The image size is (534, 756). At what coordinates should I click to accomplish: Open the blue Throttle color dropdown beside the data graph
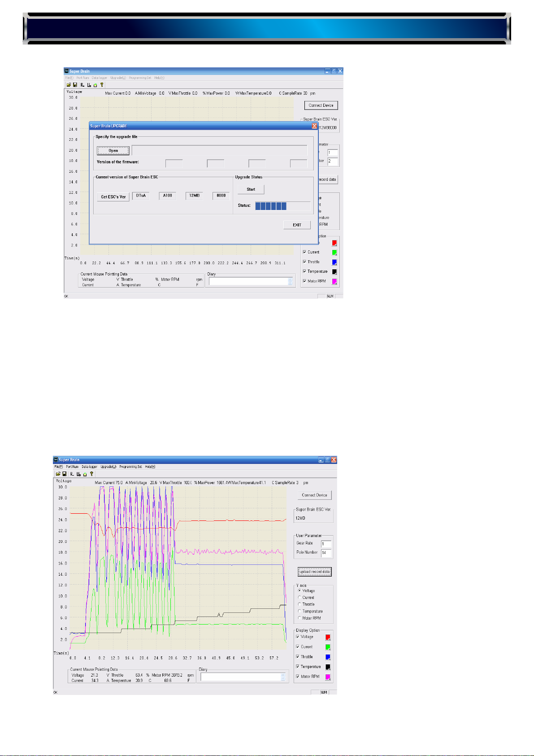click(328, 658)
